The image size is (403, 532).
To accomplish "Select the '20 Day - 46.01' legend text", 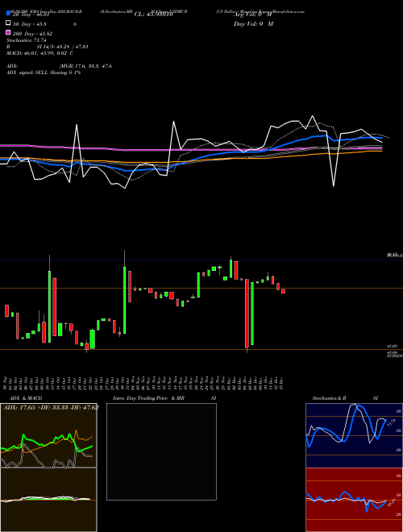I will 31,15.
